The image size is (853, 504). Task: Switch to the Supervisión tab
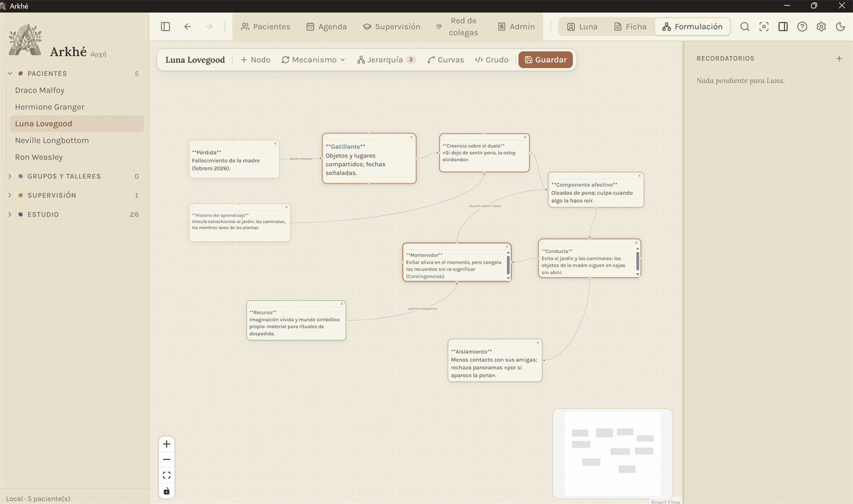391,26
